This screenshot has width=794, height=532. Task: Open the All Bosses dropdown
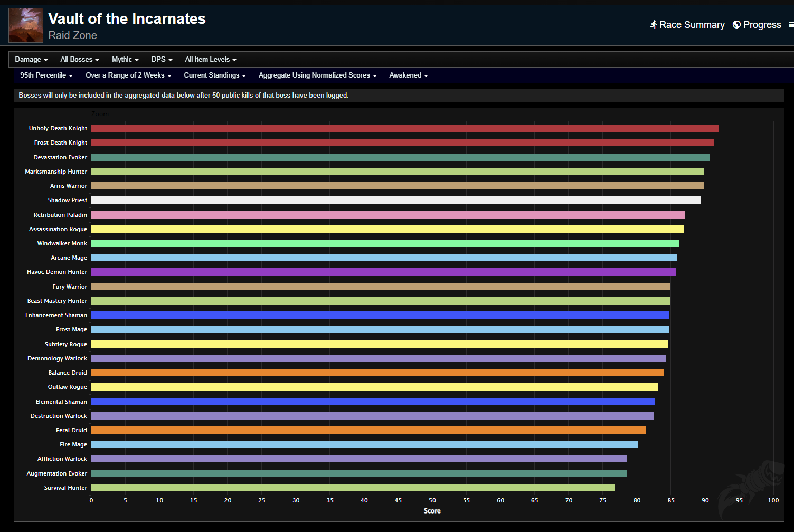[80, 60]
